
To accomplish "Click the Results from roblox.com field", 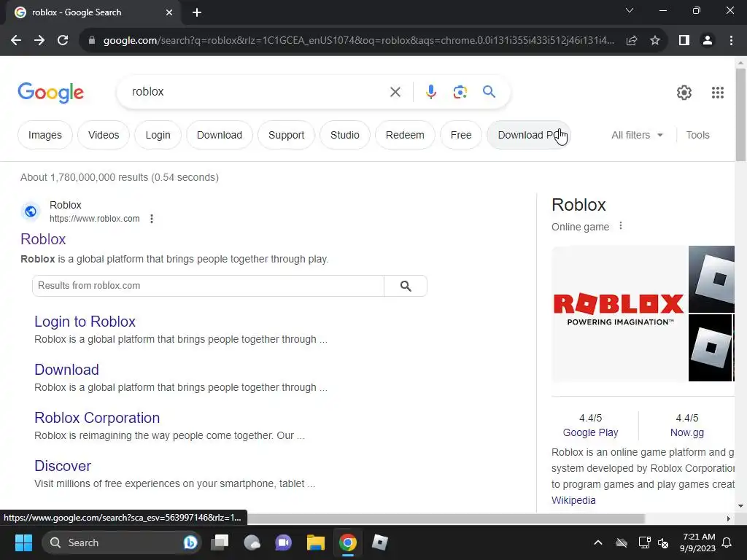I will [208, 286].
